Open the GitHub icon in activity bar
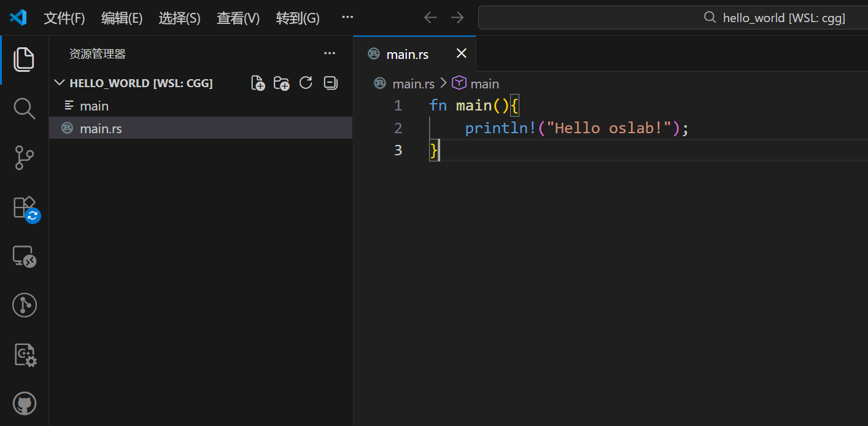The width and height of the screenshot is (868, 426). click(24, 403)
